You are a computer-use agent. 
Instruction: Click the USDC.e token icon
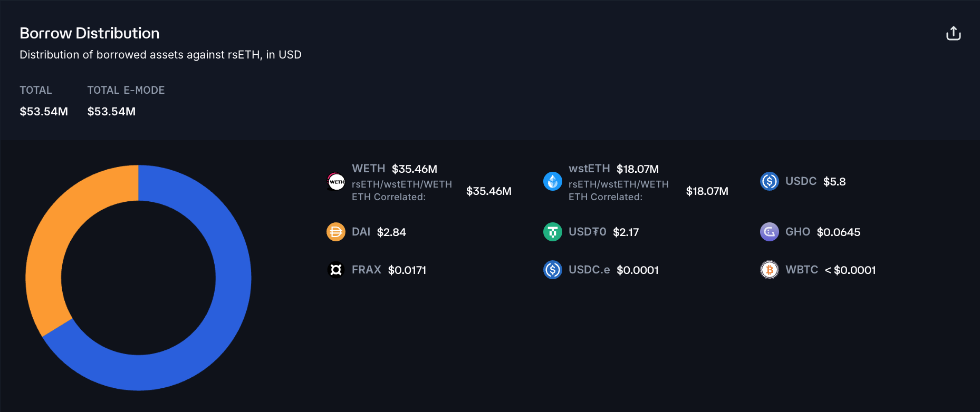point(553,270)
